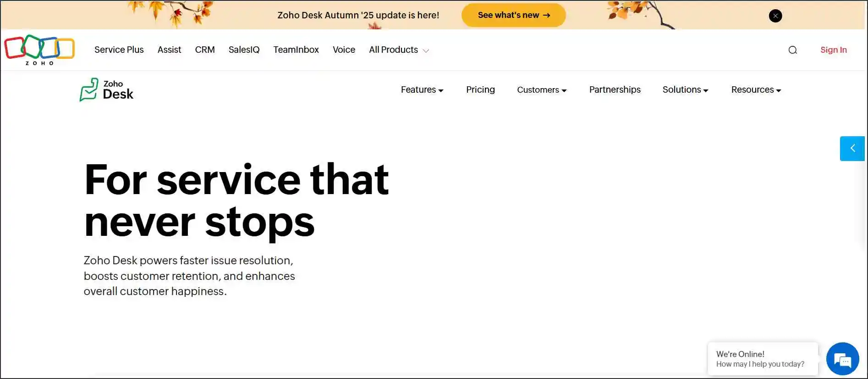The image size is (868, 379).
Task: Open the Resources dropdown menu
Action: (756, 89)
